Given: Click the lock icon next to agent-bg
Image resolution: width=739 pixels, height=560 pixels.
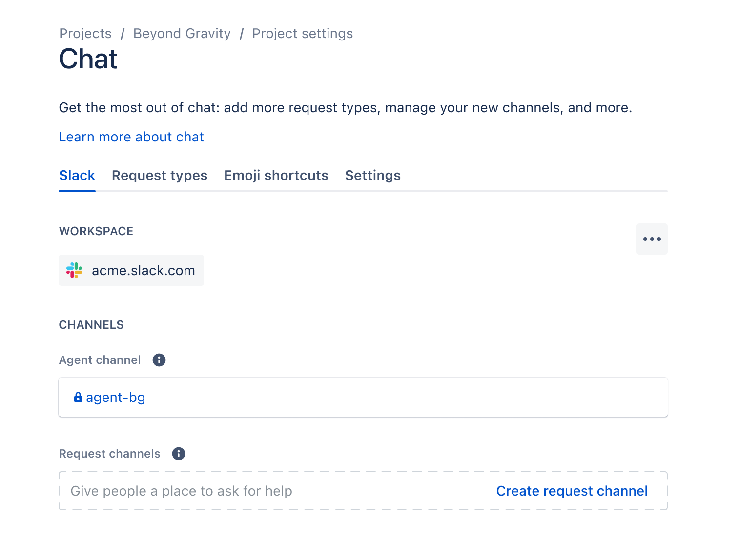Looking at the screenshot, I should coord(78,397).
